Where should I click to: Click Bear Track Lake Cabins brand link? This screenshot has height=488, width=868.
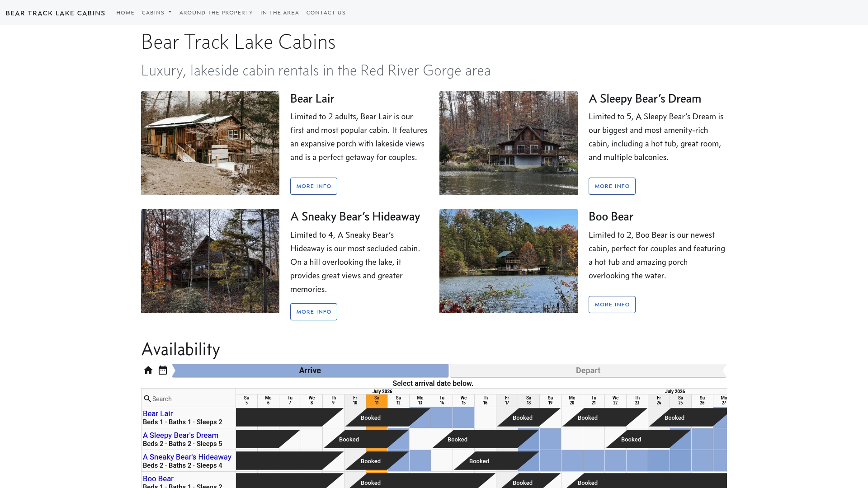(x=56, y=13)
